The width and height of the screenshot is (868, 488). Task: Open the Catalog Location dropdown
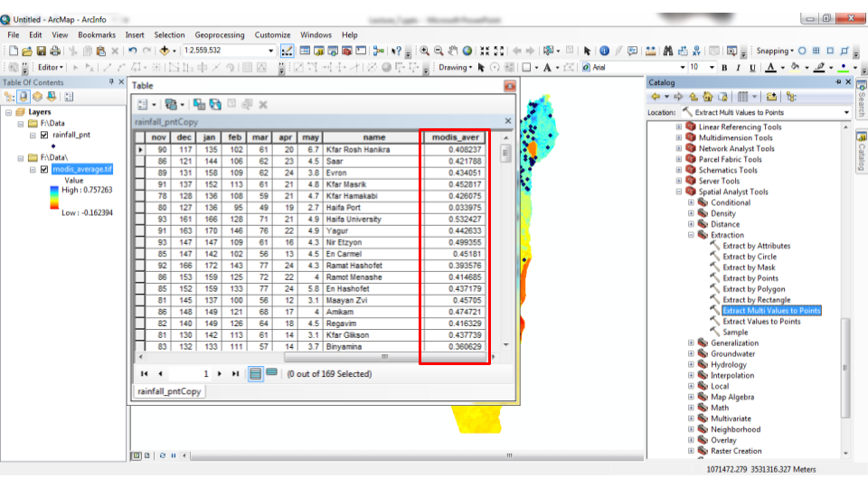[846, 112]
